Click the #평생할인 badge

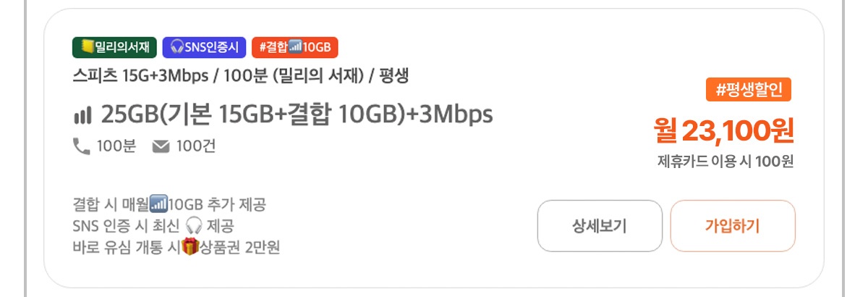tap(749, 90)
